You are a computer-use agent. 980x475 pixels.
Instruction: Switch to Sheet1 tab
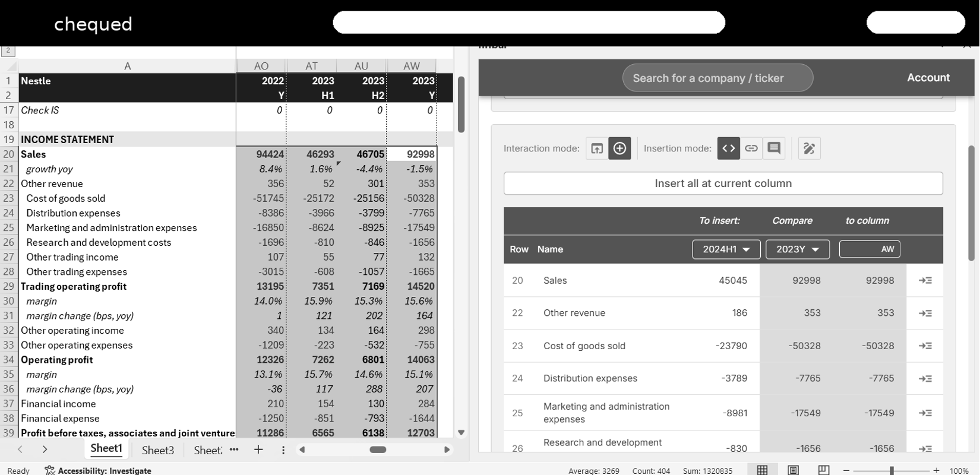(106, 449)
